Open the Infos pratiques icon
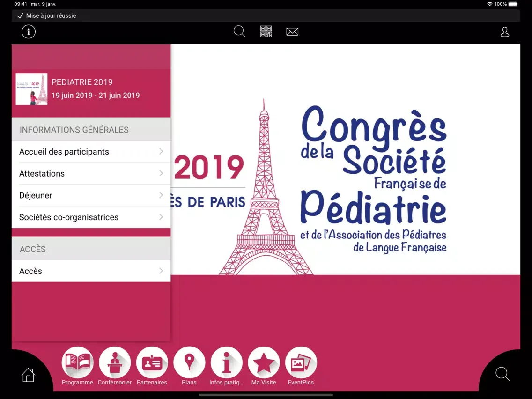The height and width of the screenshot is (399, 532). click(x=227, y=362)
